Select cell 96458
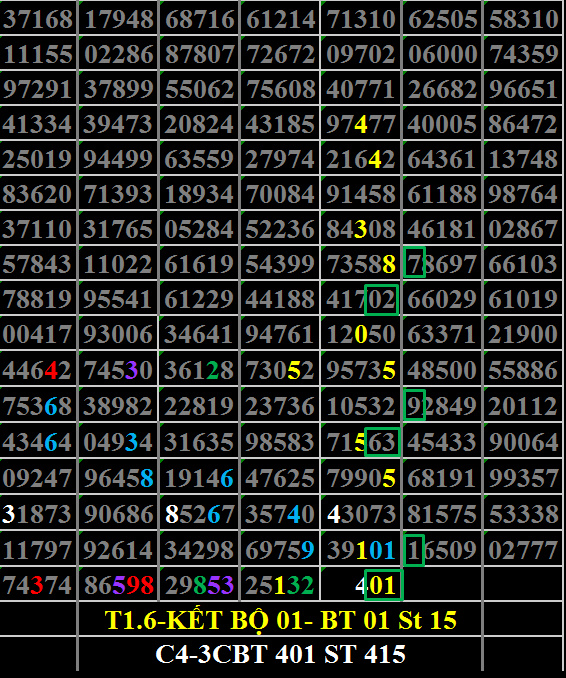566x678 pixels. [119, 478]
